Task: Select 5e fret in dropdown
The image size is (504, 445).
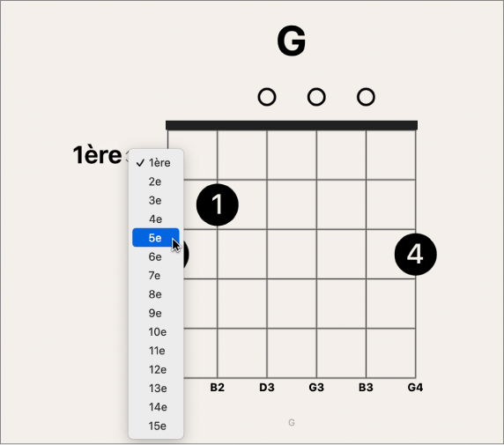Action: pos(156,238)
